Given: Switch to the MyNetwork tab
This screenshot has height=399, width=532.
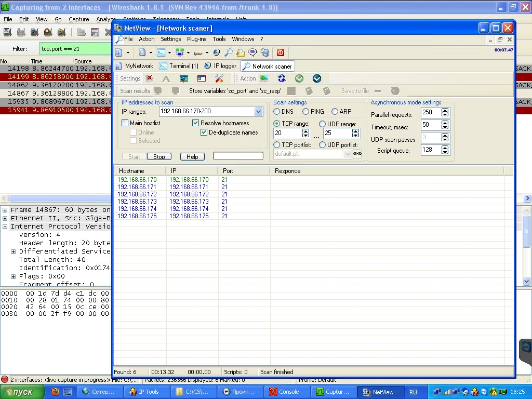Looking at the screenshot, I should (135, 66).
